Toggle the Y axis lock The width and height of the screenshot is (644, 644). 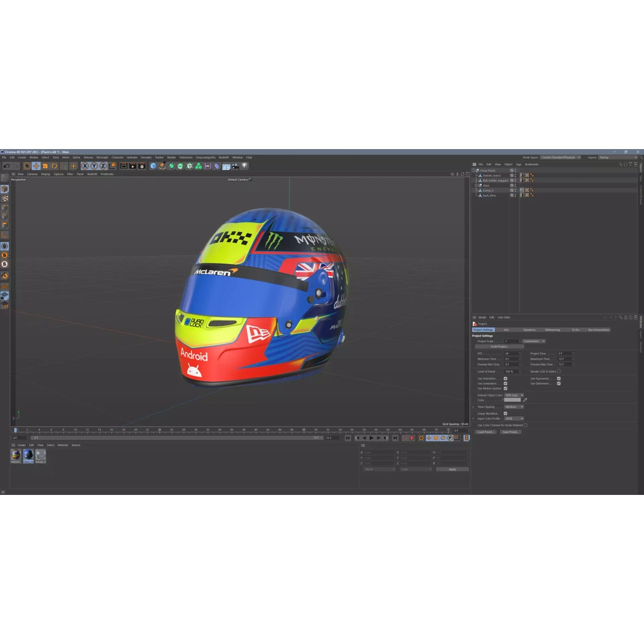click(94, 166)
